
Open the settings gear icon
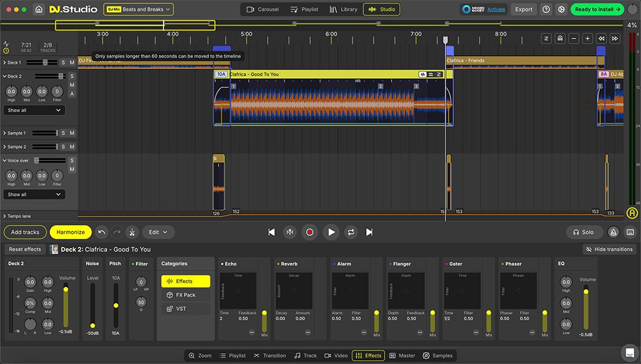[x=562, y=9]
